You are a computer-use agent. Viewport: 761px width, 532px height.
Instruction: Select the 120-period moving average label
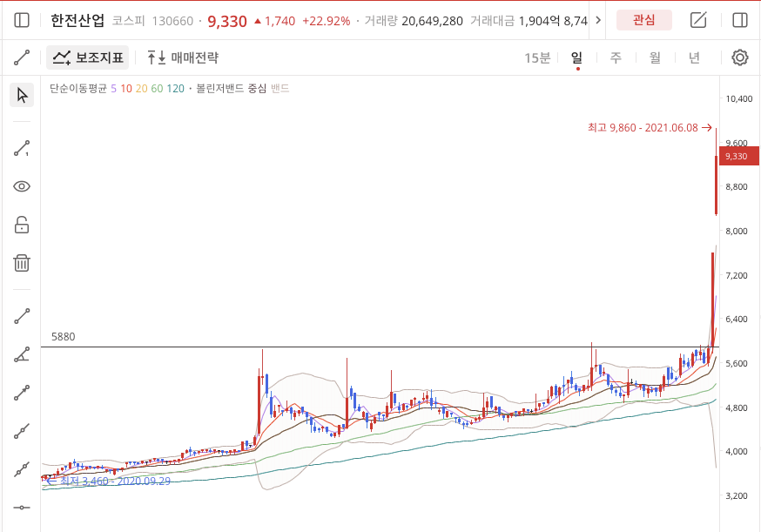(x=175, y=88)
